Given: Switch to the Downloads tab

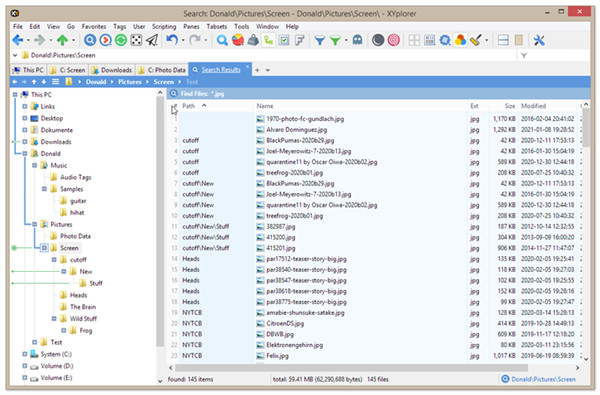Looking at the screenshot, I should (x=112, y=70).
